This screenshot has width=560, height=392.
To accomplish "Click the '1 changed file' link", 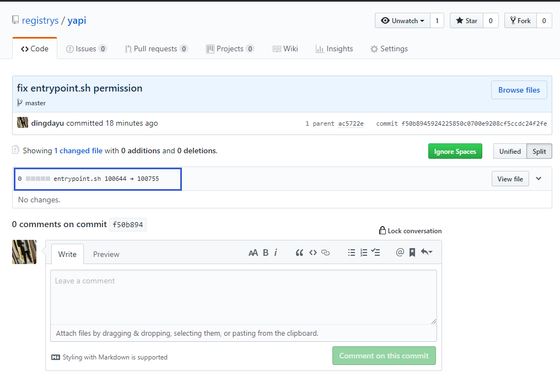I will point(78,151).
